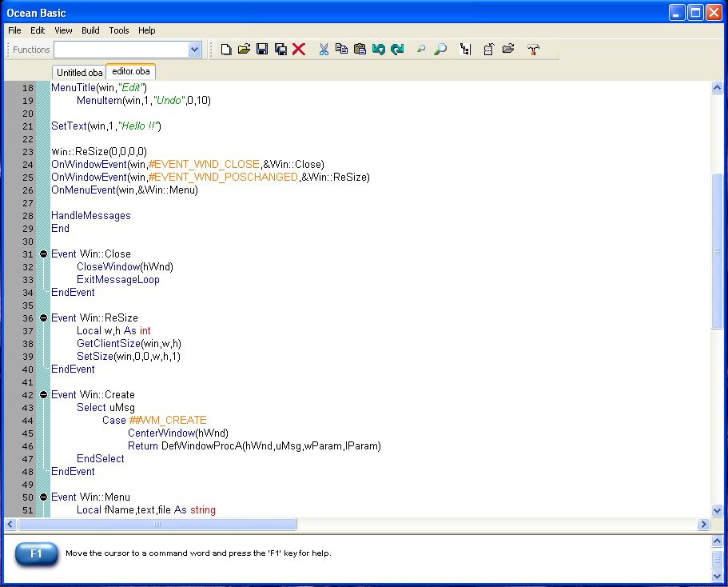Save all files with the stacked floppies icon
Viewport: 728px width, 587px height.
coord(281,50)
